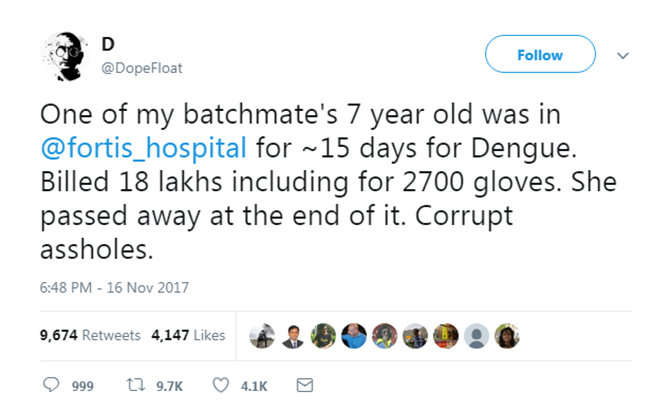Open the tweet author's profile picture
670x411 pixels.
tap(64, 58)
